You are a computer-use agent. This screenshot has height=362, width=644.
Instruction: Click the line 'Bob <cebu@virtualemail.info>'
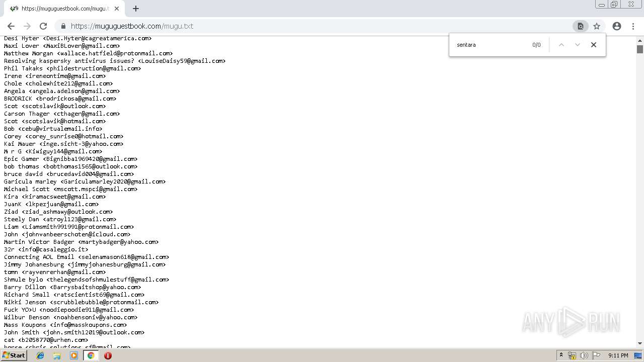click(53, 129)
